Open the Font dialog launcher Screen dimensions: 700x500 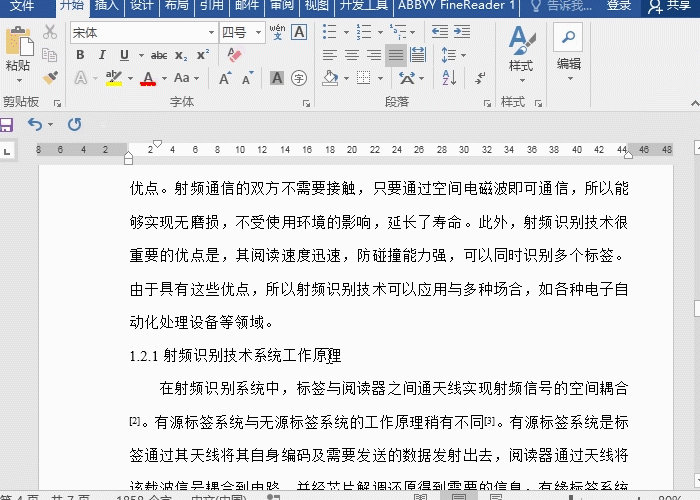click(x=306, y=103)
